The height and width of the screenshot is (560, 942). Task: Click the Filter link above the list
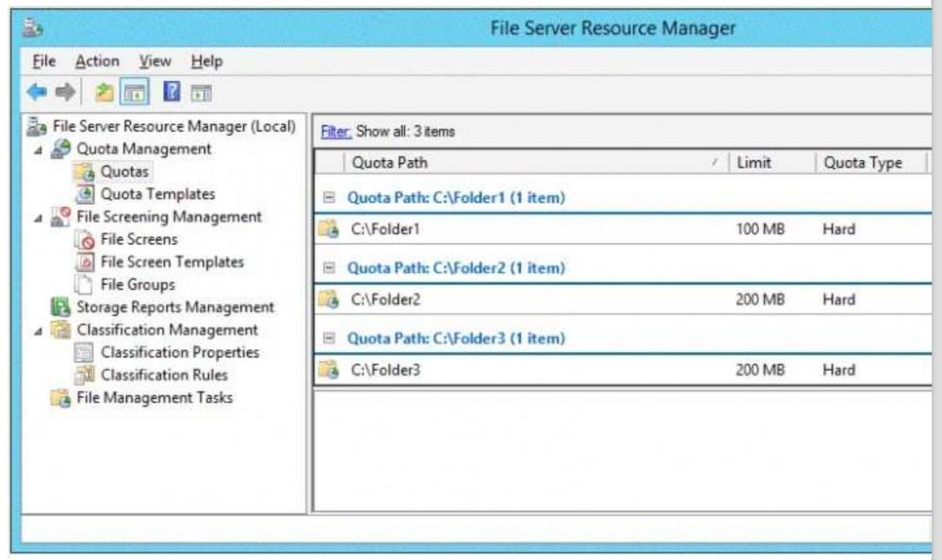coord(335,132)
